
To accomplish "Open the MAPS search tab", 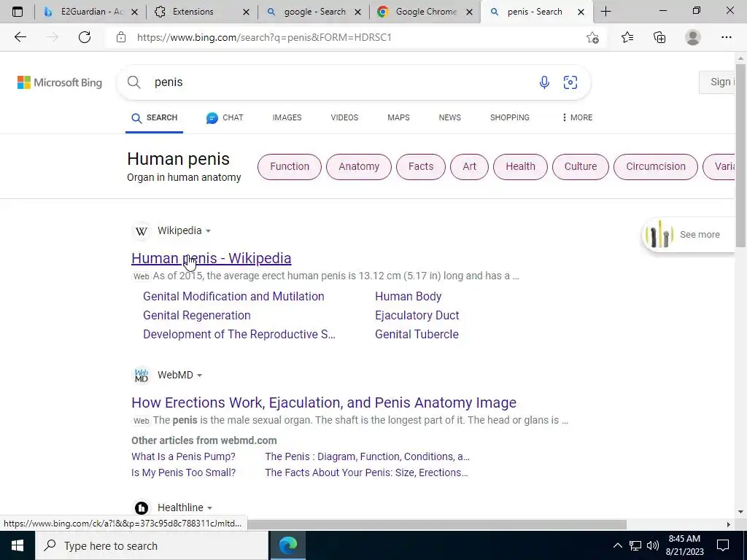I will tap(398, 117).
